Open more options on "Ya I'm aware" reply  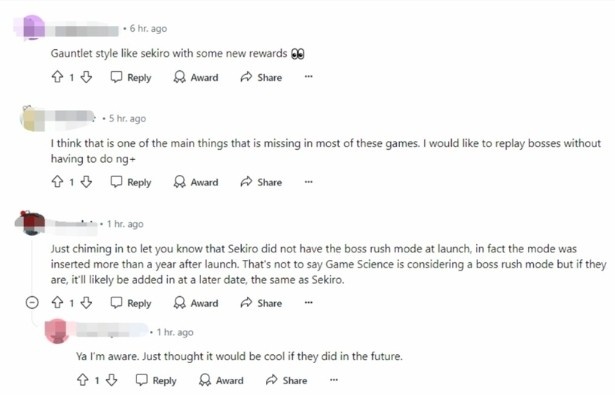click(334, 380)
